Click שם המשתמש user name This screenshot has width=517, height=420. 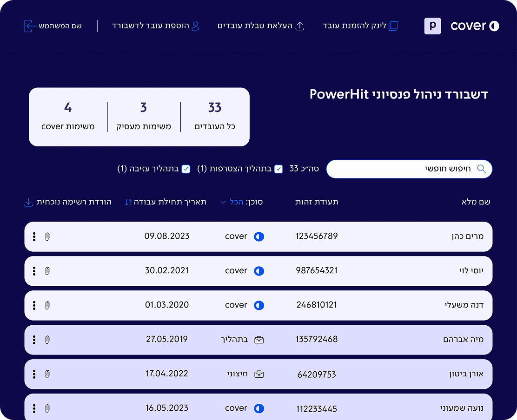(x=60, y=26)
